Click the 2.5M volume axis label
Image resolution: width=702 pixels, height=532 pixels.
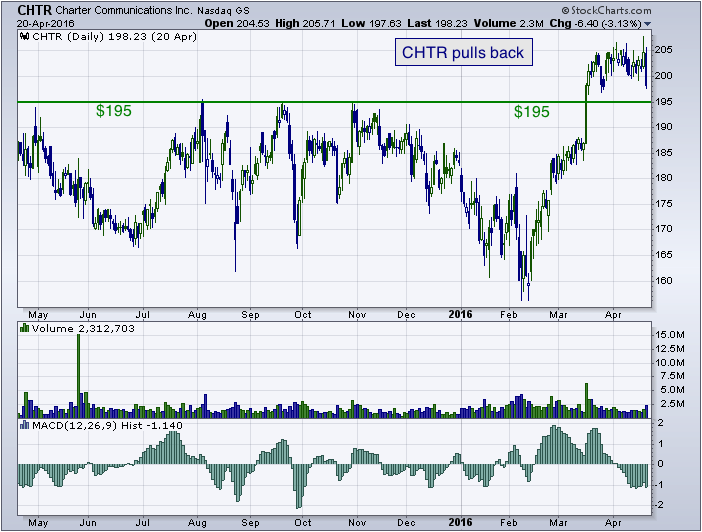(672, 404)
